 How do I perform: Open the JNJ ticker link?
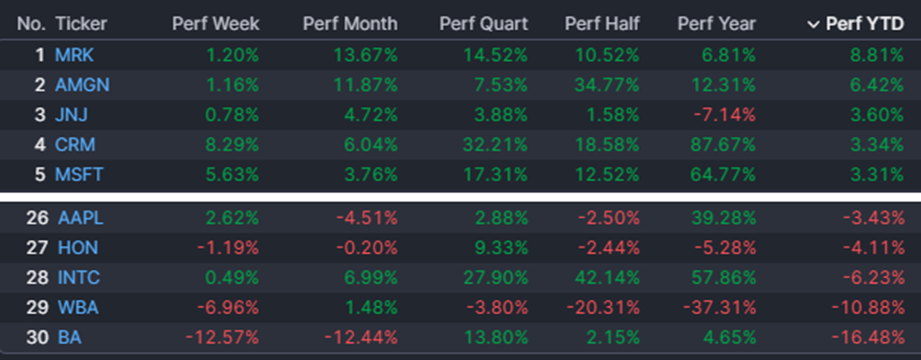71,115
